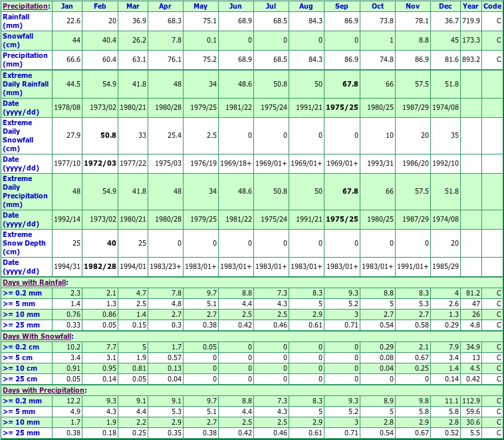Image resolution: width=504 pixels, height=440 pixels.
Task: Click bold extreme snow depth value 40
Action: click(x=112, y=243)
